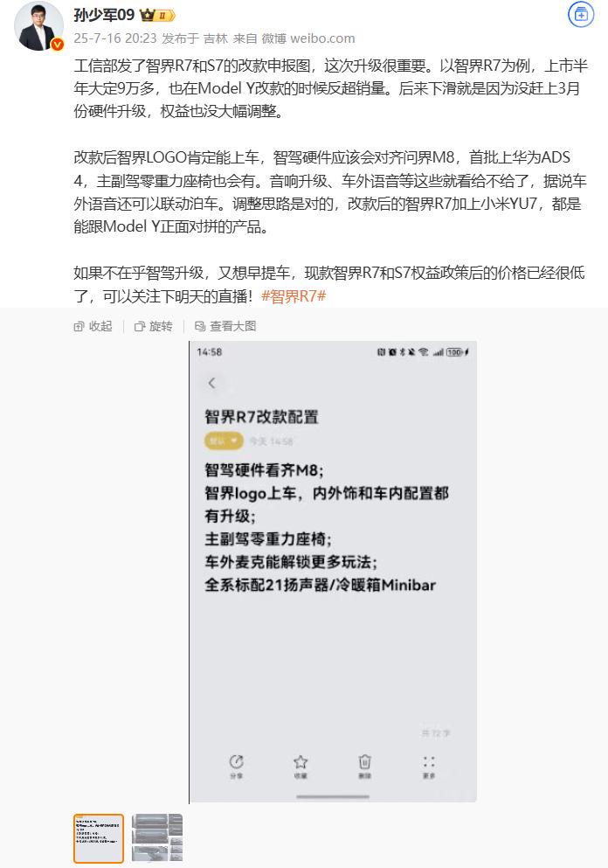This screenshot has height=868, width=608.
Task: Click the 智界R7改款配置 note title
Action: pos(262,416)
